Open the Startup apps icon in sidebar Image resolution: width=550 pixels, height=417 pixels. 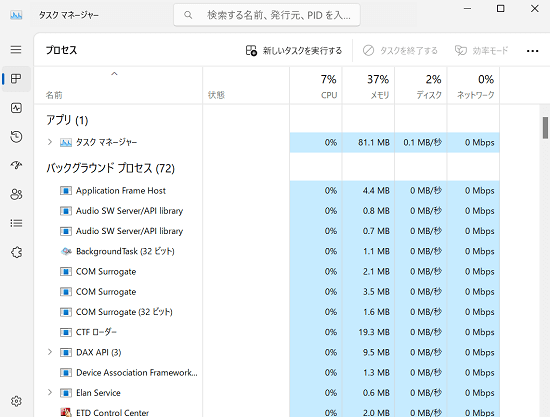(16, 165)
